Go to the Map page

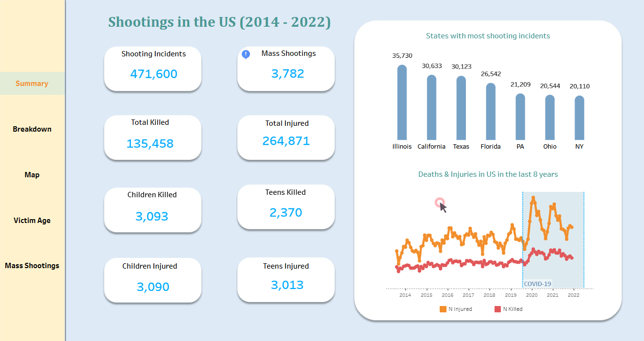point(32,175)
